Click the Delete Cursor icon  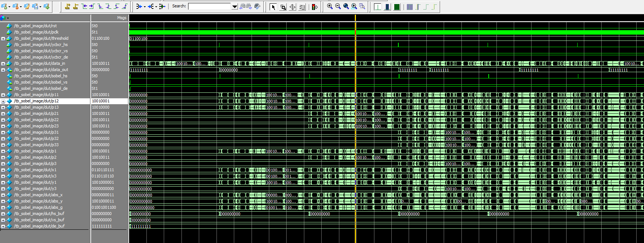(x=76, y=6)
